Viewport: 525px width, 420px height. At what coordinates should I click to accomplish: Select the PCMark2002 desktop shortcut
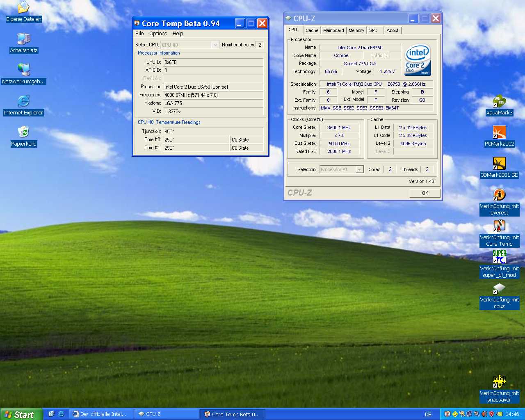499,136
